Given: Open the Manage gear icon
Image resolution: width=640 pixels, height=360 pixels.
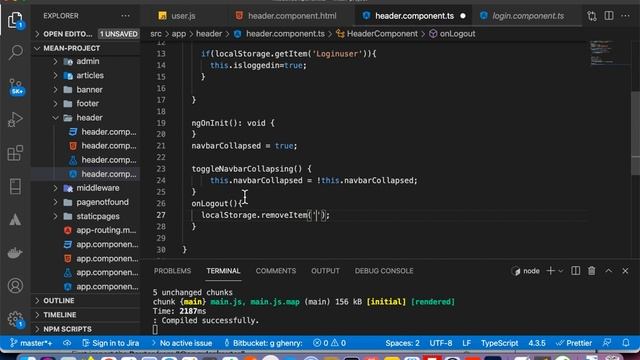Looking at the screenshot, I should [x=16, y=319].
